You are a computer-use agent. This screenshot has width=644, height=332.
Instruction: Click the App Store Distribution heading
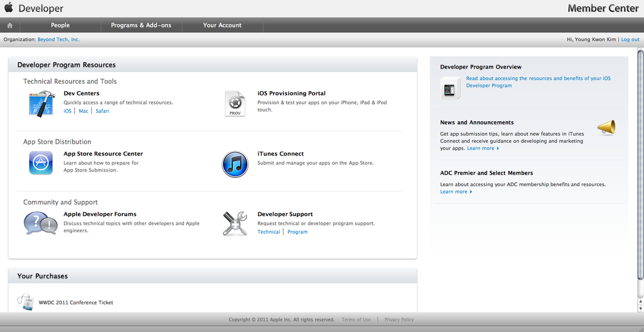click(57, 142)
